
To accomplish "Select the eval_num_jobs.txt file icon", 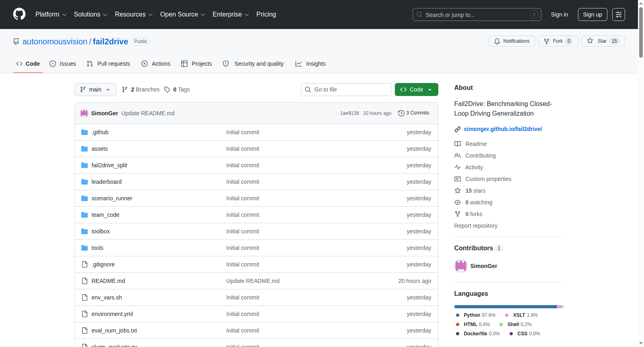I will point(85,330).
